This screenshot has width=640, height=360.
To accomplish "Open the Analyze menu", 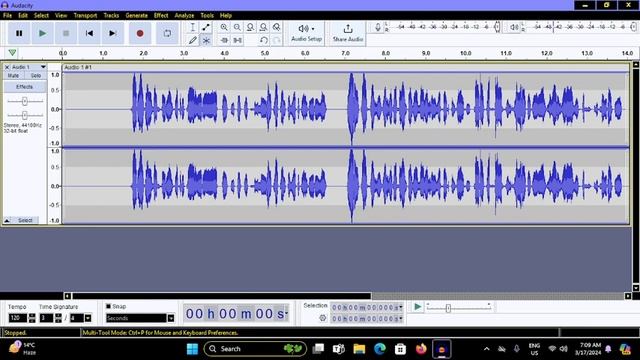I will click(x=184, y=16).
